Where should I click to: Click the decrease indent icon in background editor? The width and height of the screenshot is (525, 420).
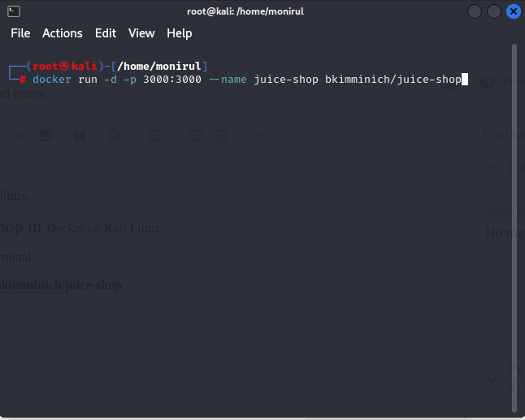(222, 136)
